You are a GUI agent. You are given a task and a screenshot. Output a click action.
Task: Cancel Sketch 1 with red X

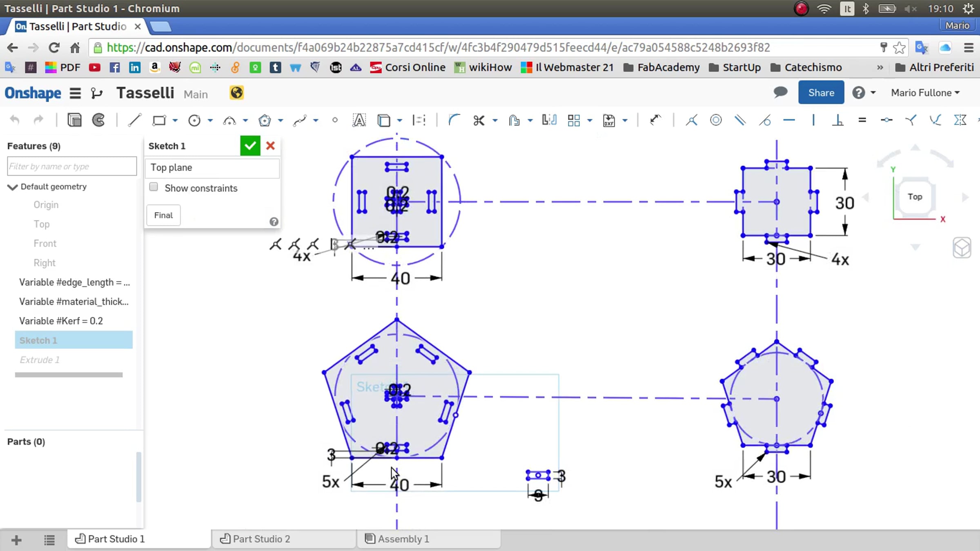pyautogui.click(x=270, y=146)
